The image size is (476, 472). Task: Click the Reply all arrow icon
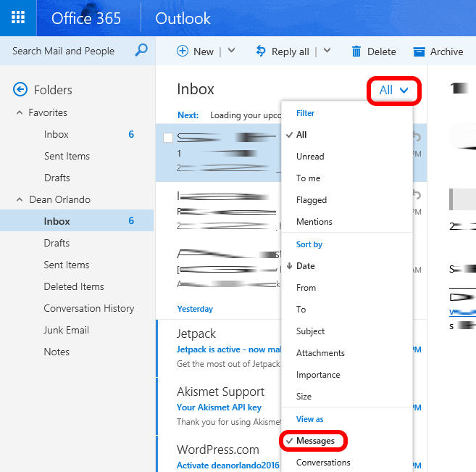pyautogui.click(x=261, y=51)
